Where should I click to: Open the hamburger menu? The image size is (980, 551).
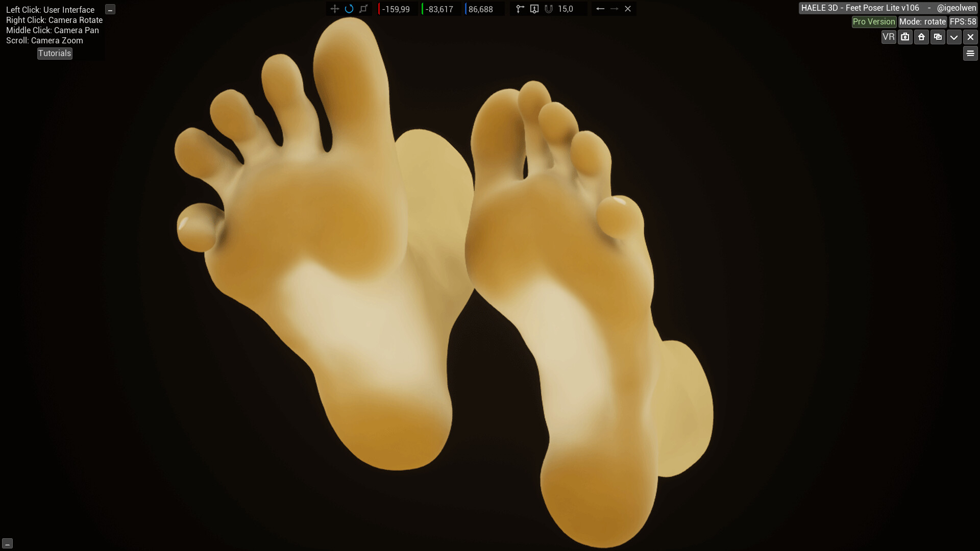pos(969,53)
